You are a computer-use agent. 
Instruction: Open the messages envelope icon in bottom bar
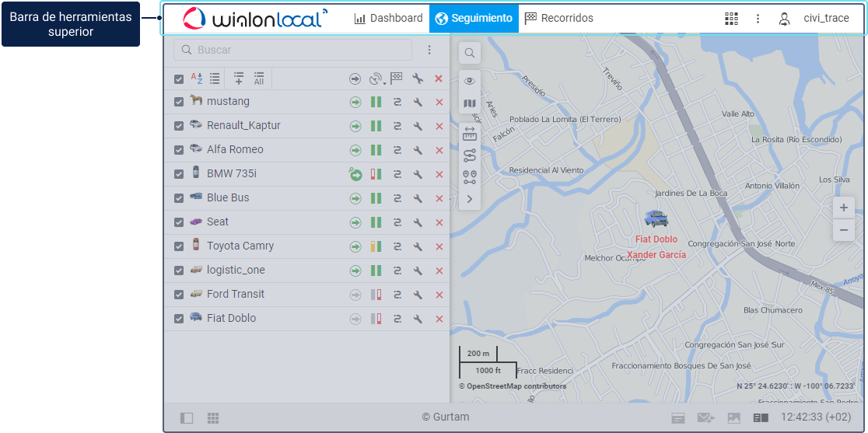point(705,418)
